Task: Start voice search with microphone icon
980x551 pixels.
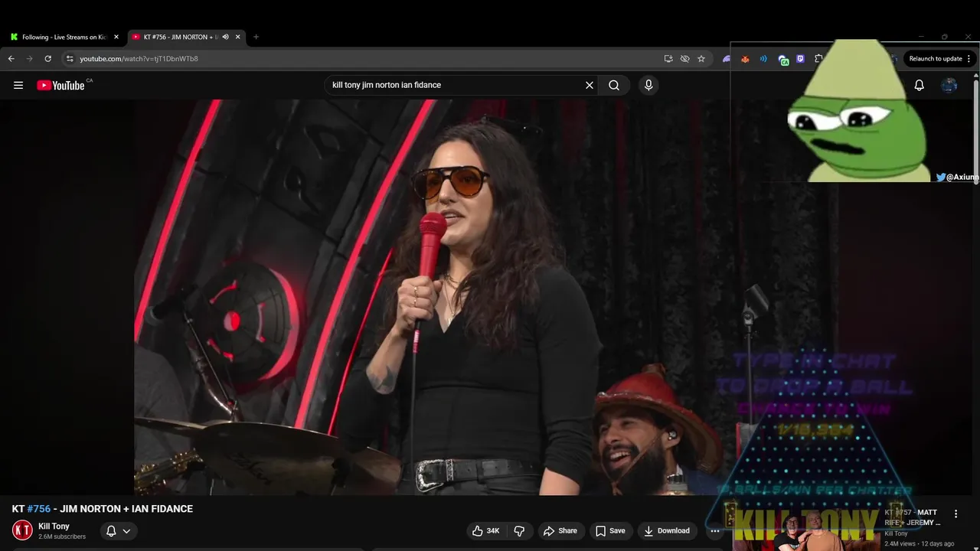Action: (648, 85)
